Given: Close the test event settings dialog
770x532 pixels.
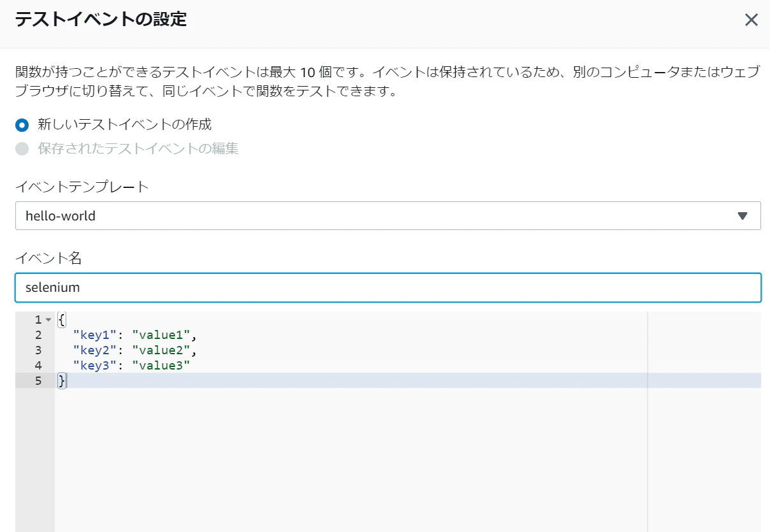Looking at the screenshot, I should [752, 20].
